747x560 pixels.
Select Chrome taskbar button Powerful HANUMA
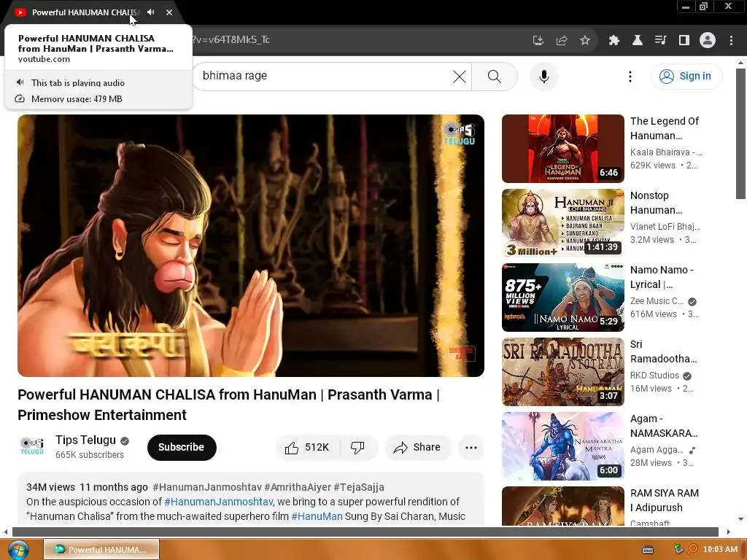click(x=101, y=550)
